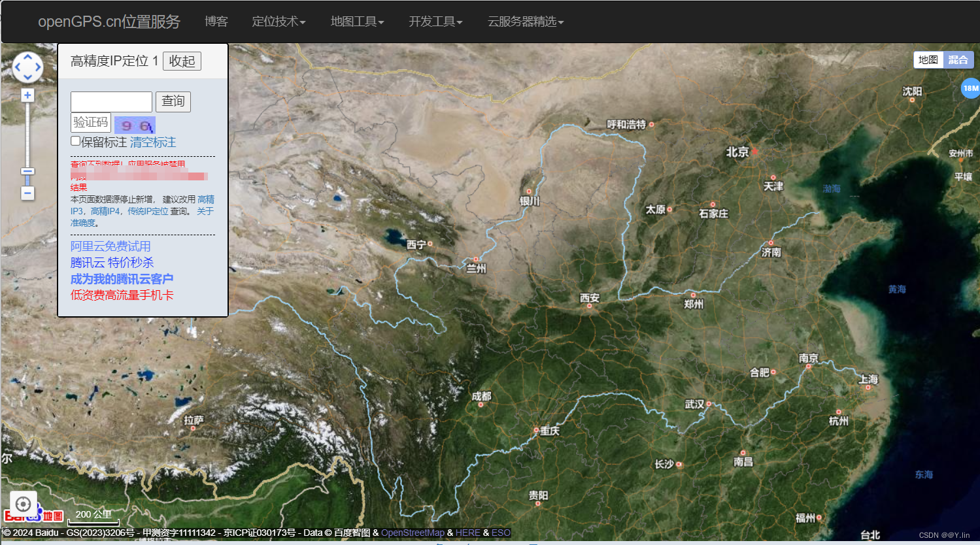Click the 清空标注 link

pyautogui.click(x=153, y=142)
